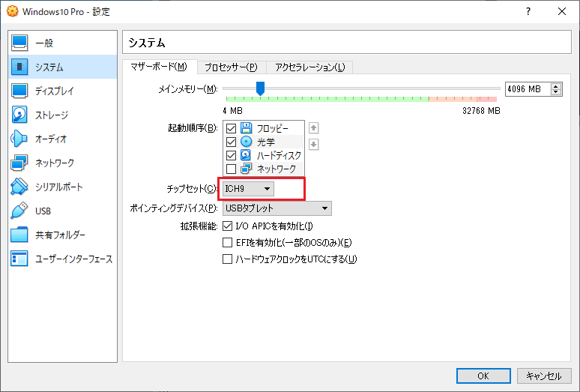Select the システム chip icon in sidebar
The width and height of the screenshot is (580, 392).
19,67
